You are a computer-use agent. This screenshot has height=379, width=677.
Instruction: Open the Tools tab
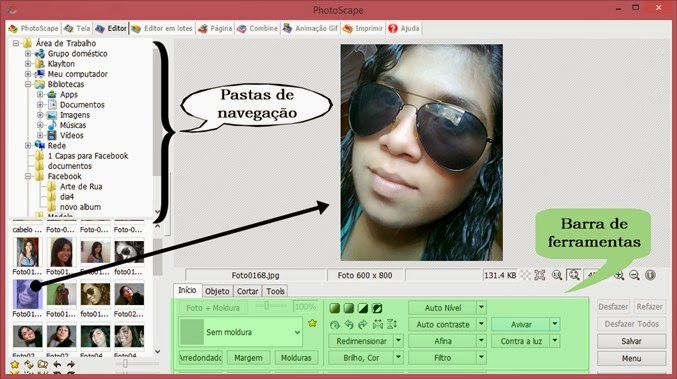click(275, 291)
